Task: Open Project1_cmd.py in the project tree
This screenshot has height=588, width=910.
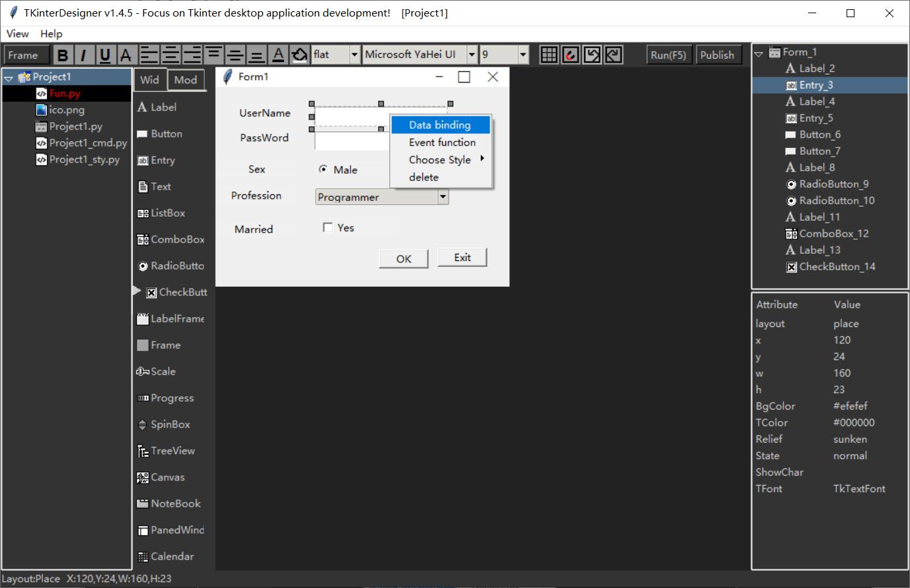Action: click(x=88, y=143)
